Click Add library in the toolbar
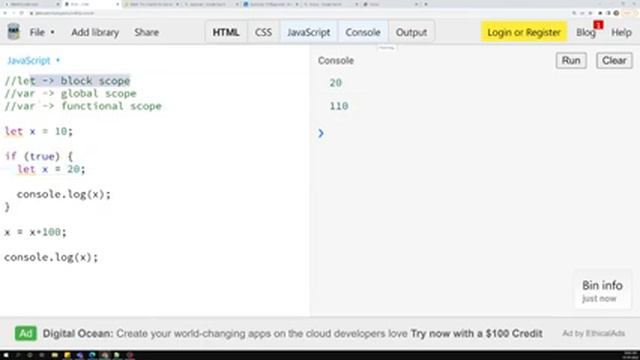This screenshot has height=360, width=640. coord(95,32)
